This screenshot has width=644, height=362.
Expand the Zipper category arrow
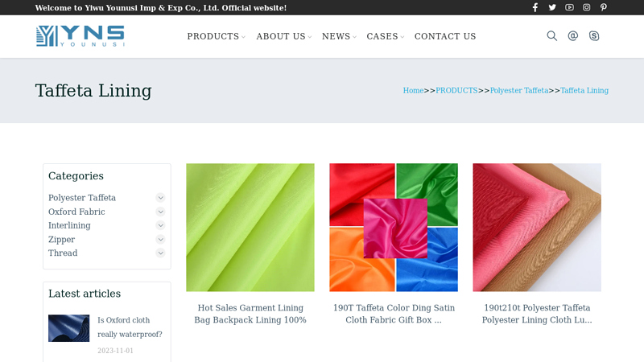tap(160, 239)
